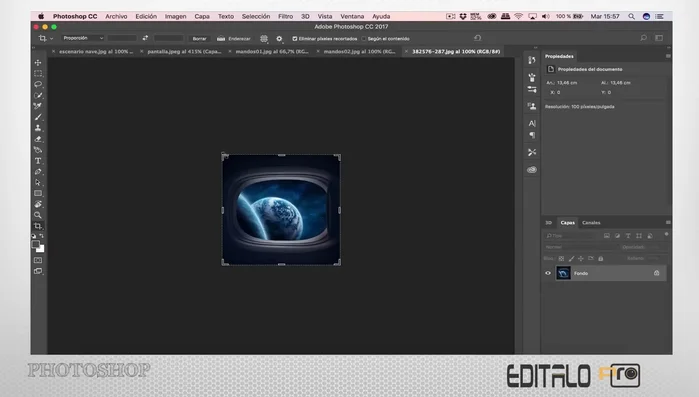Click the crop overlay grid options icon
This screenshot has width=699, height=397.
click(x=264, y=39)
